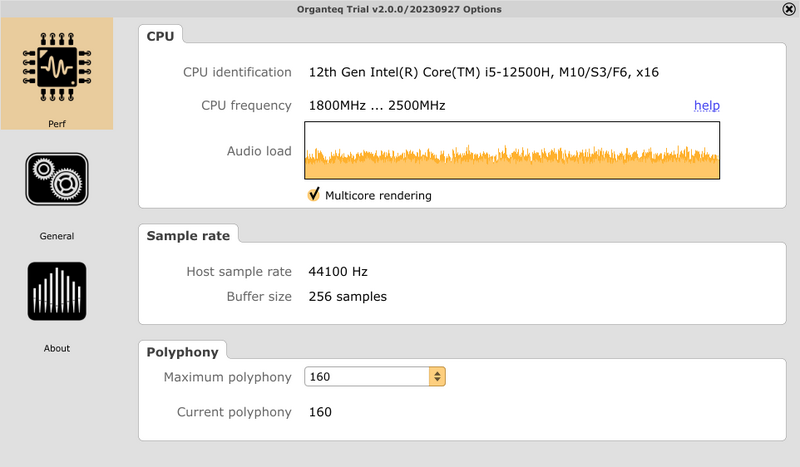Select the CPU section tab

(x=160, y=36)
